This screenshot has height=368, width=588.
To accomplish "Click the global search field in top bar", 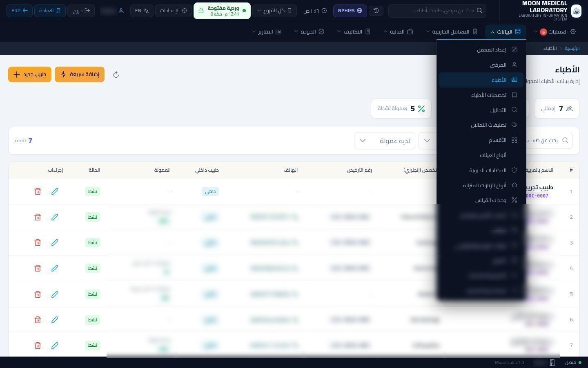I will click(437, 11).
